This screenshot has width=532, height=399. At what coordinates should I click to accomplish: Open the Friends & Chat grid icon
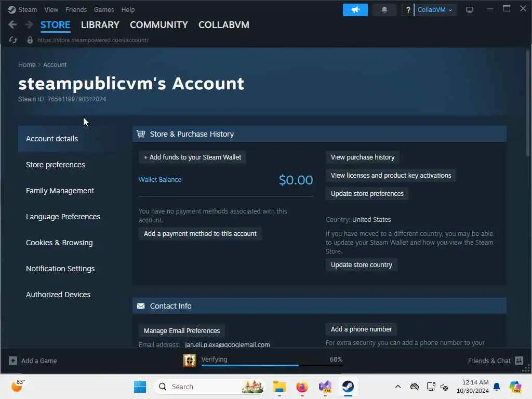tap(519, 361)
